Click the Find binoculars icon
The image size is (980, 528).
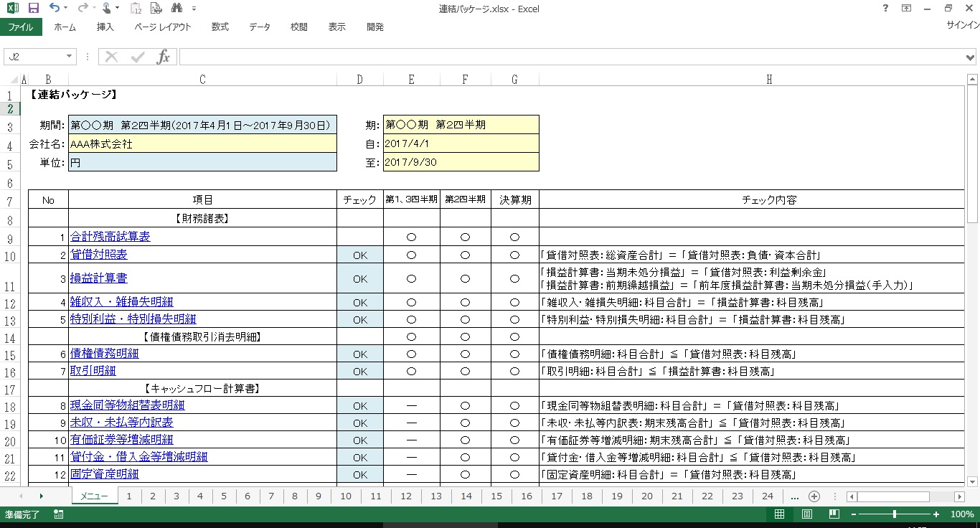pos(177,8)
